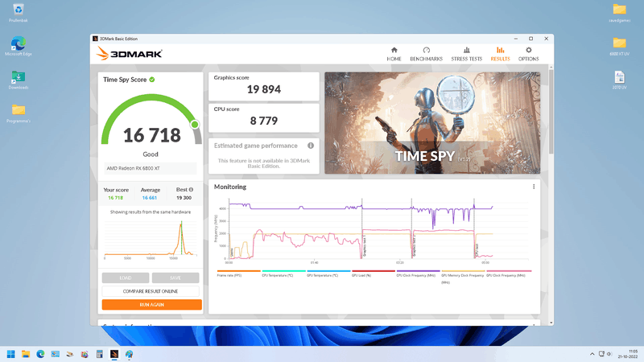This screenshot has height=362, width=644.
Task: Select the 2070 UV document on desktop
Action: tap(619, 80)
